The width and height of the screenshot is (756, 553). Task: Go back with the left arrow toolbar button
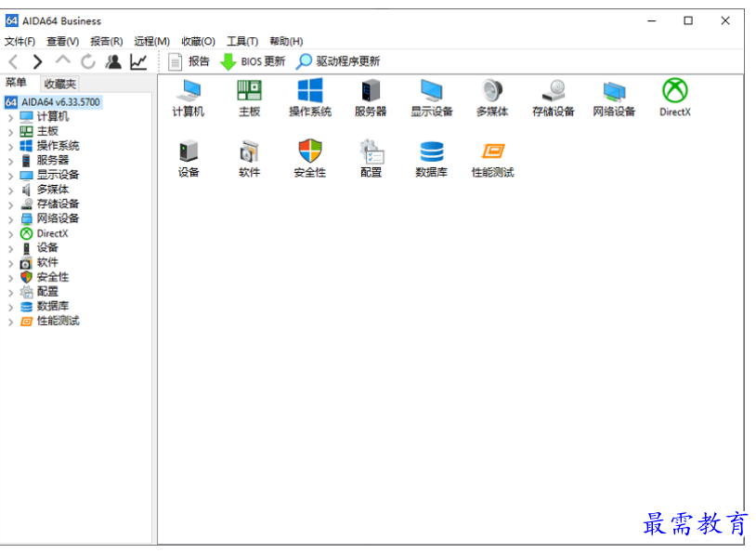[x=14, y=61]
